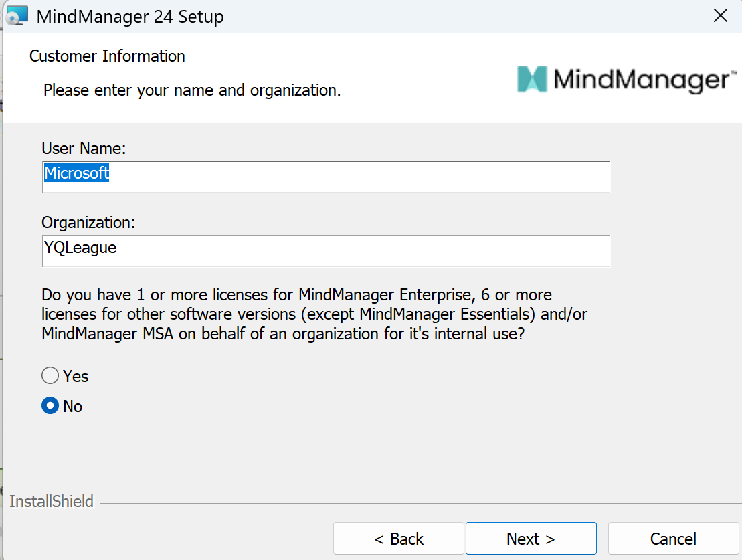Click the highlighted "Microsoft" text

(76, 174)
